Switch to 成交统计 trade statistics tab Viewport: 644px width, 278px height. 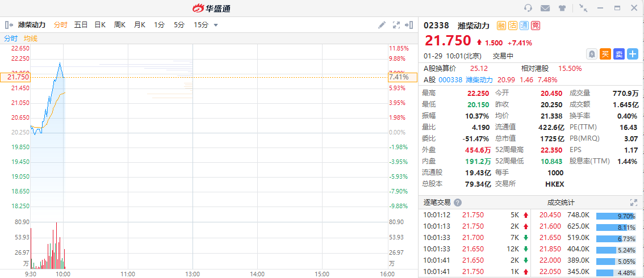point(561,203)
